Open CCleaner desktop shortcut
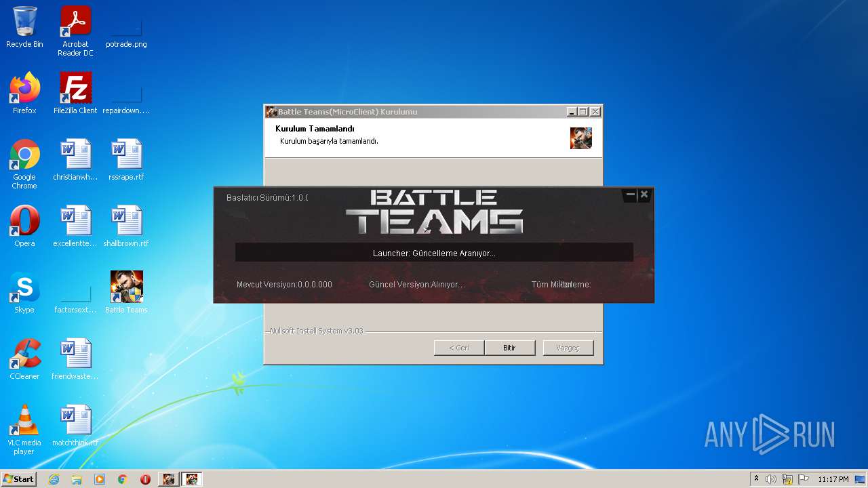 (24, 359)
